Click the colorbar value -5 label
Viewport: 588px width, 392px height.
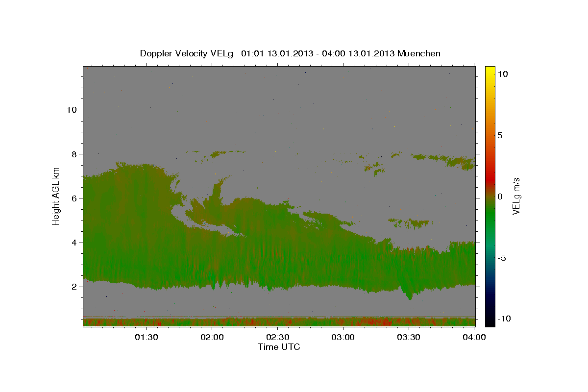(503, 258)
